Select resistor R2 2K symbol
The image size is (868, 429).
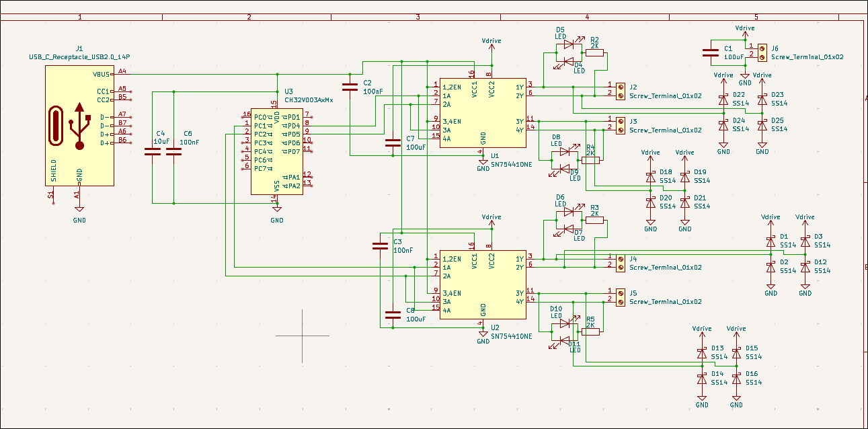pyautogui.click(x=594, y=52)
